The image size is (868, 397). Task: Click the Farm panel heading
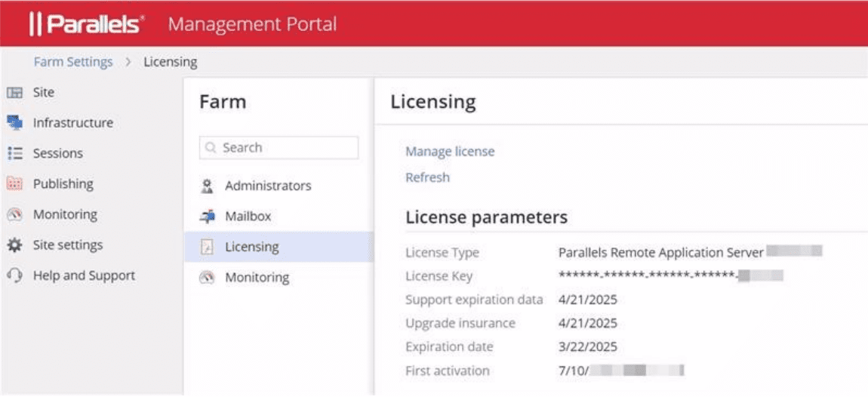[x=223, y=103]
